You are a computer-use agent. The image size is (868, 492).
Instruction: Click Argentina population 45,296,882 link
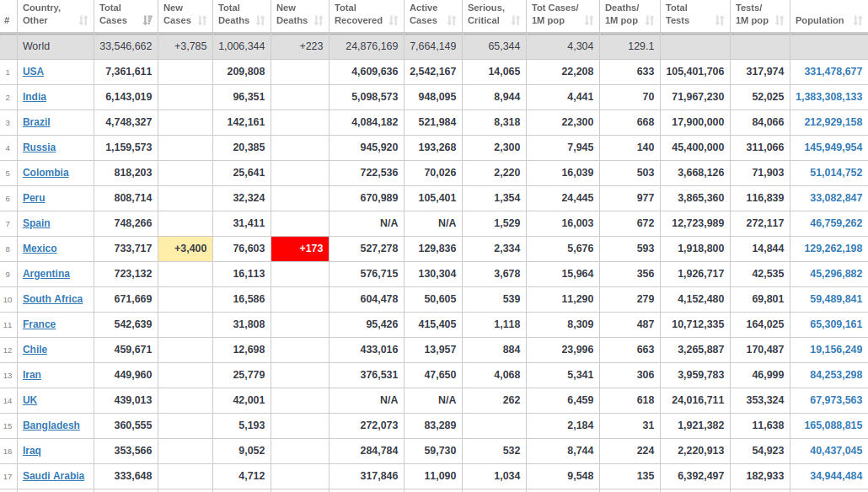pyautogui.click(x=836, y=274)
